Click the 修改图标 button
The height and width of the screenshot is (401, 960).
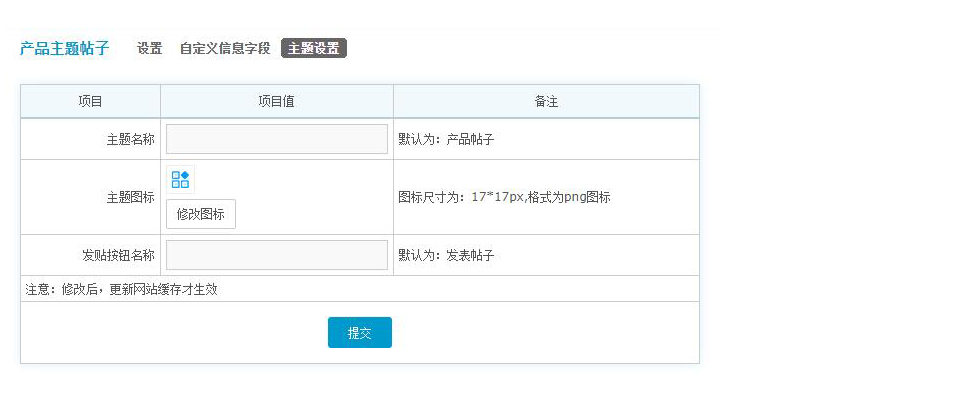(x=201, y=214)
